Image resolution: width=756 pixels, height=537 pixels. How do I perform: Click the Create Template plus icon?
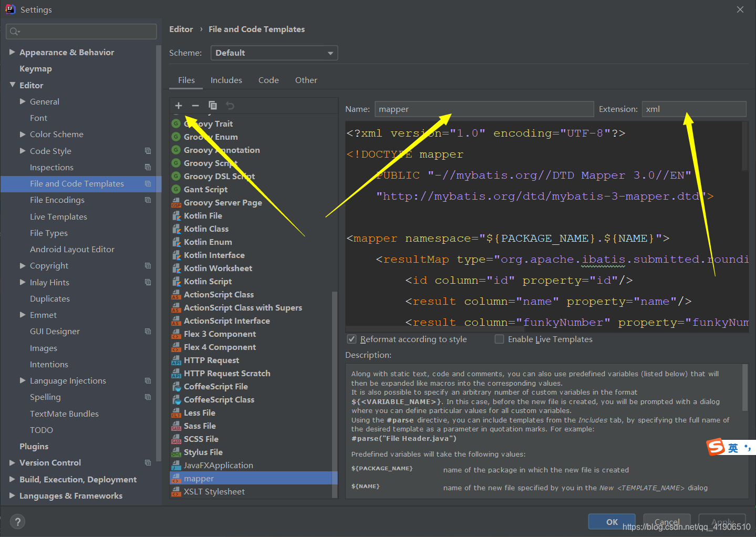point(179,106)
